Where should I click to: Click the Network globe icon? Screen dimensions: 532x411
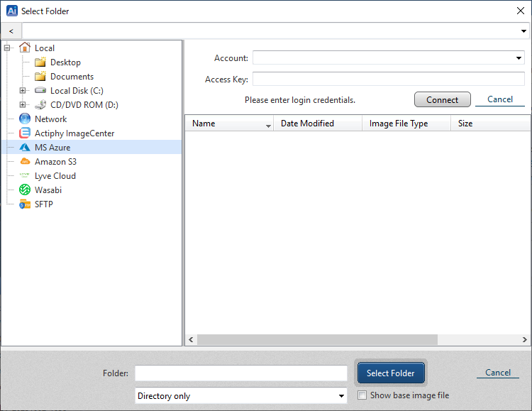25,119
